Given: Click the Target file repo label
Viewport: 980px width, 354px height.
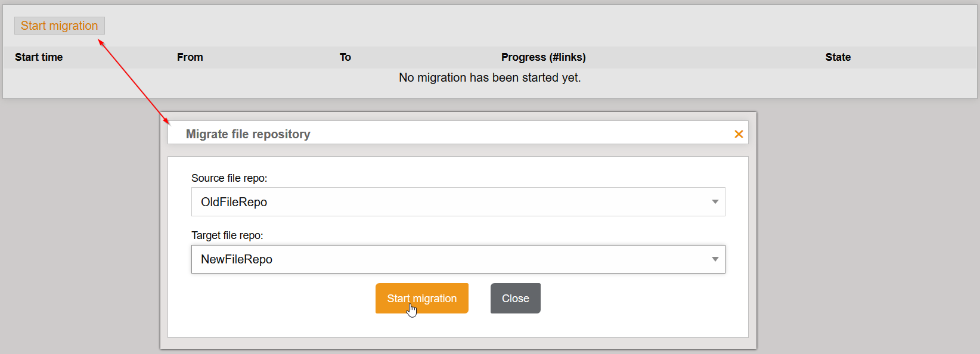Looking at the screenshot, I should (x=227, y=235).
